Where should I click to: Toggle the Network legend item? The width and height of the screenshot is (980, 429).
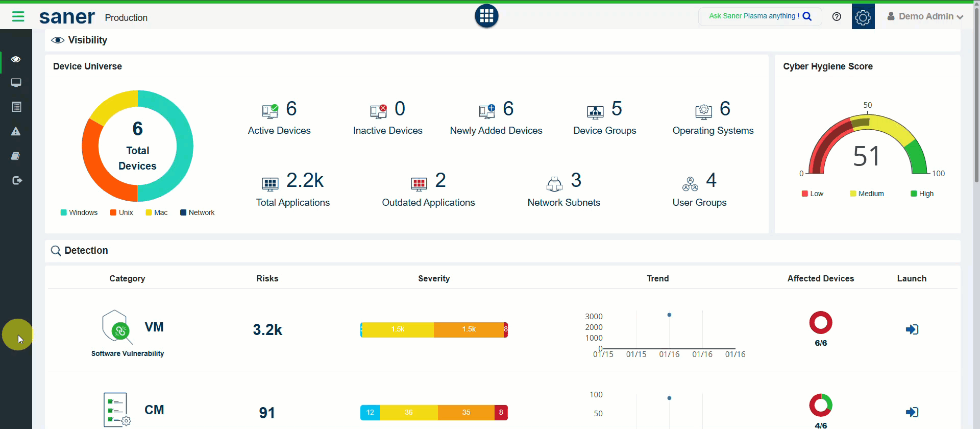[x=197, y=212]
